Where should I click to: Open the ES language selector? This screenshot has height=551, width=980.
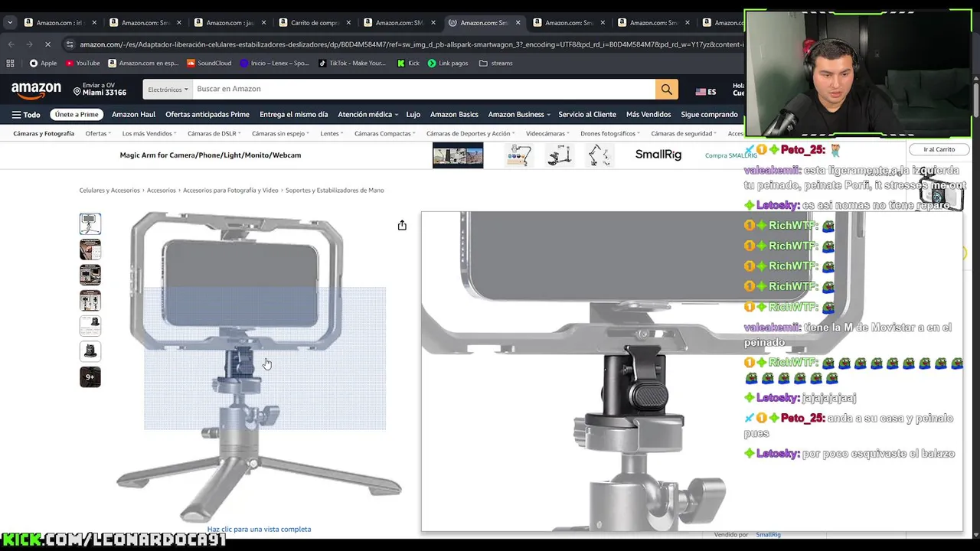pos(706,92)
